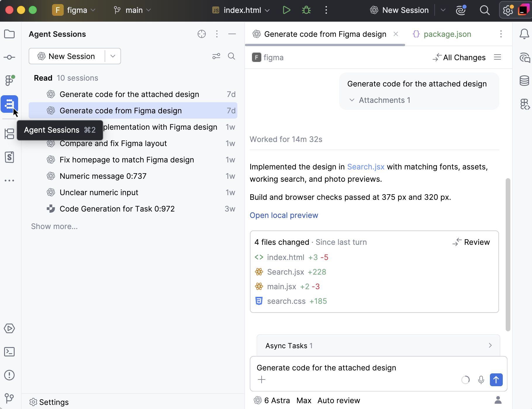The height and width of the screenshot is (409, 532).
Task: Start debugging with the bug icon
Action: [x=306, y=10]
